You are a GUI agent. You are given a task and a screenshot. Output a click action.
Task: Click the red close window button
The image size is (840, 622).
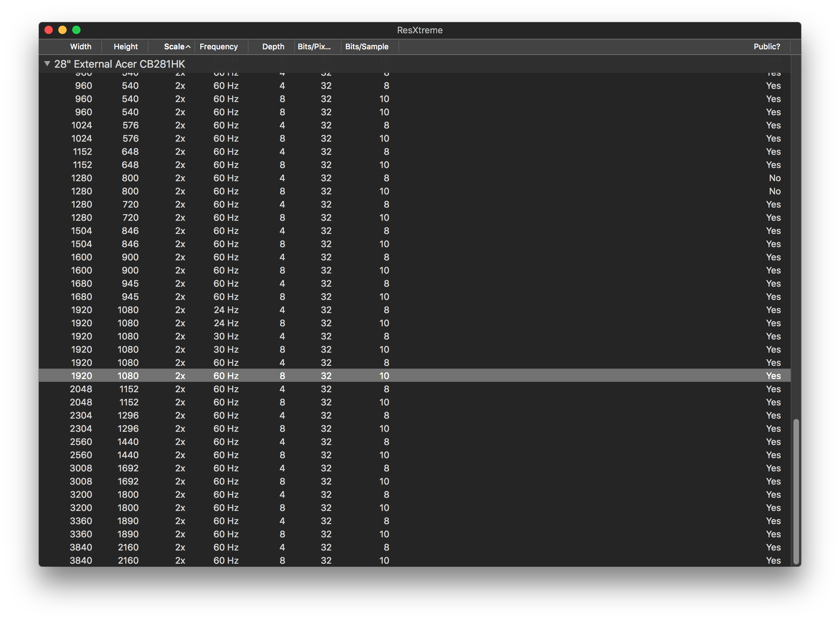click(x=49, y=30)
